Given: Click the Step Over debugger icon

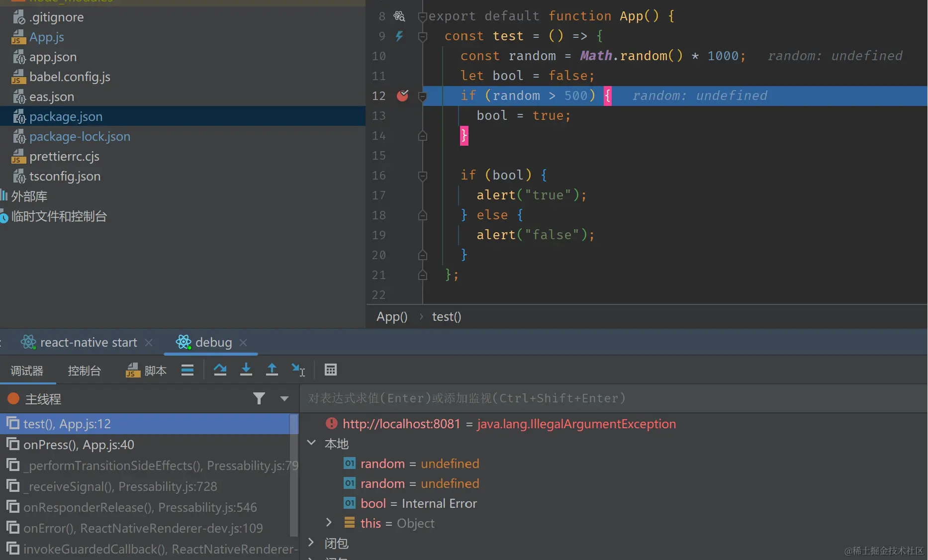Looking at the screenshot, I should [220, 370].
